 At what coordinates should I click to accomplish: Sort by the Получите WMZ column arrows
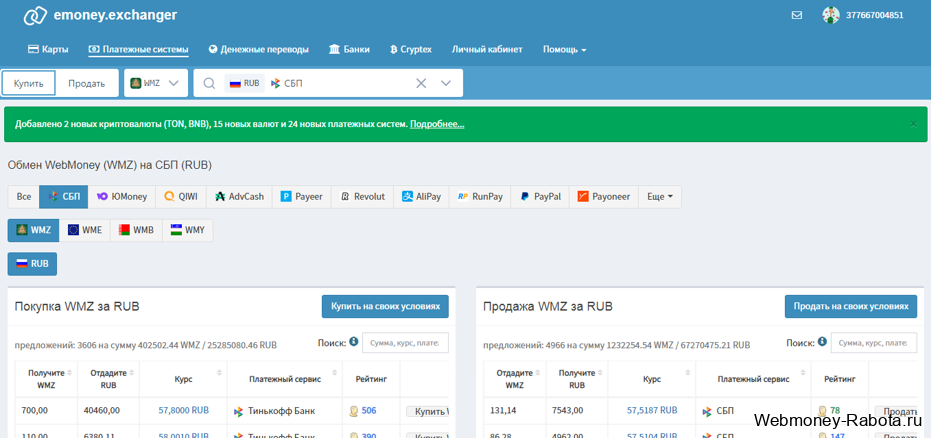click(x=70, y=373)
